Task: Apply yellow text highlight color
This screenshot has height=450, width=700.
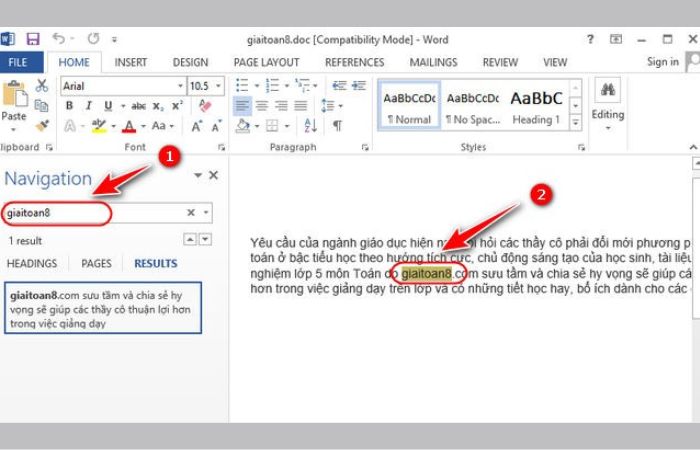Action: click(99, 126)
